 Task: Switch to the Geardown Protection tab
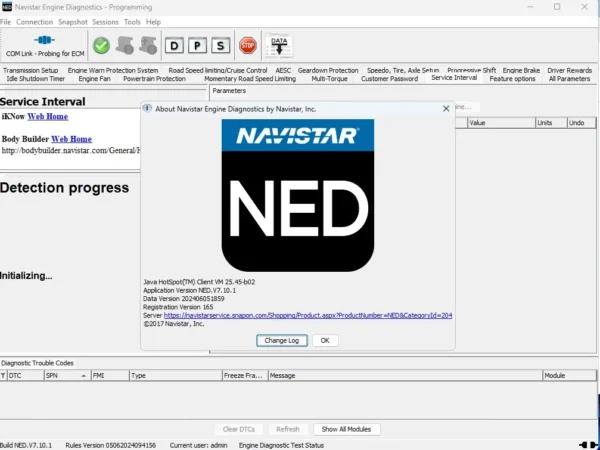(328, 70)
